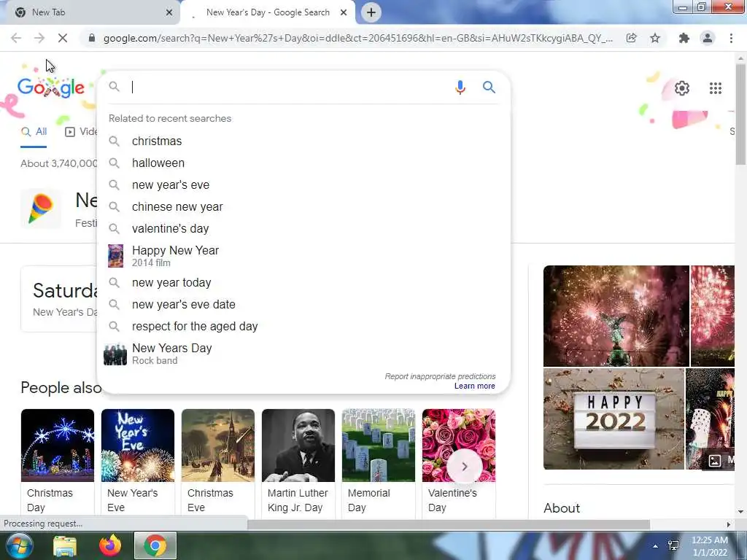View site lock information icon
Viewport: 747px width, 560px height.
click(92, 38)
